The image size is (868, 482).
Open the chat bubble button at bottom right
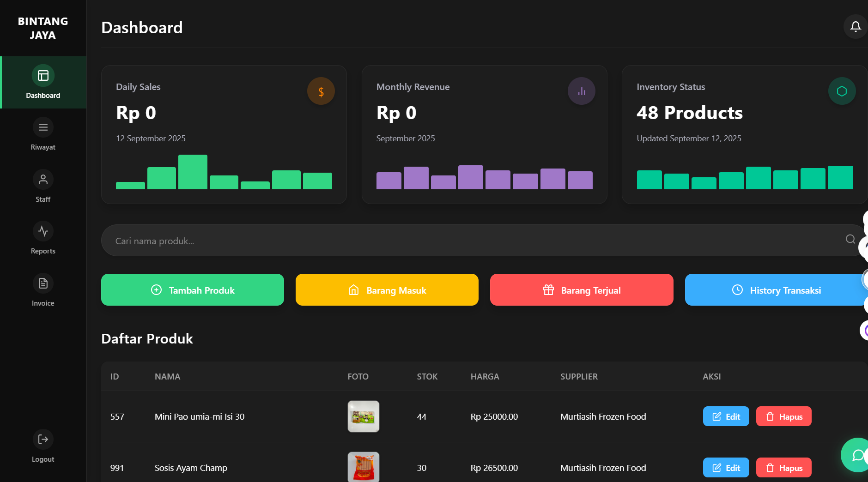(857, 455)
